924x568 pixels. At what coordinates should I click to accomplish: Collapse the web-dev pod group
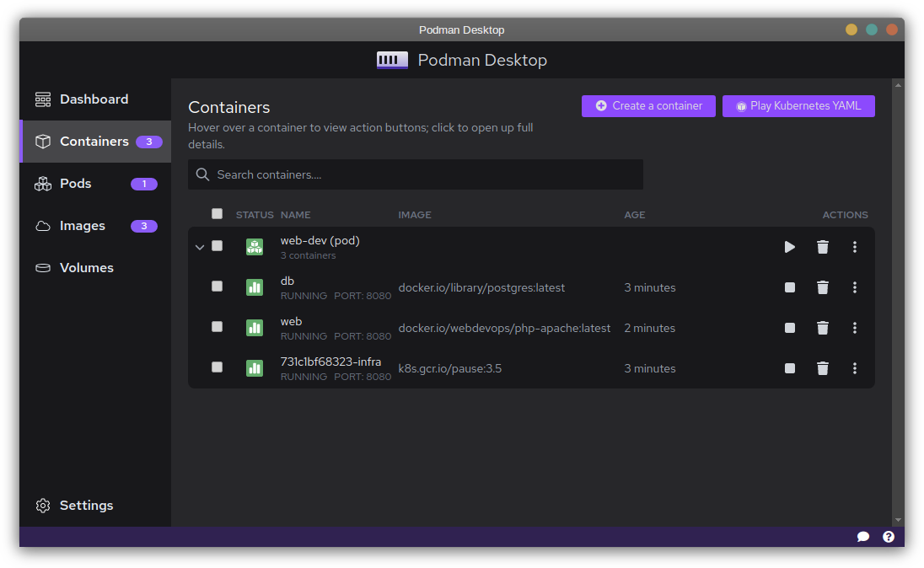point(200,247)
